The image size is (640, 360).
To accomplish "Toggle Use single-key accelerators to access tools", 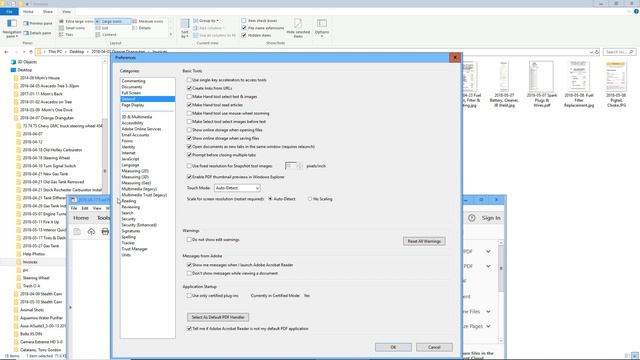I will 189,80.
